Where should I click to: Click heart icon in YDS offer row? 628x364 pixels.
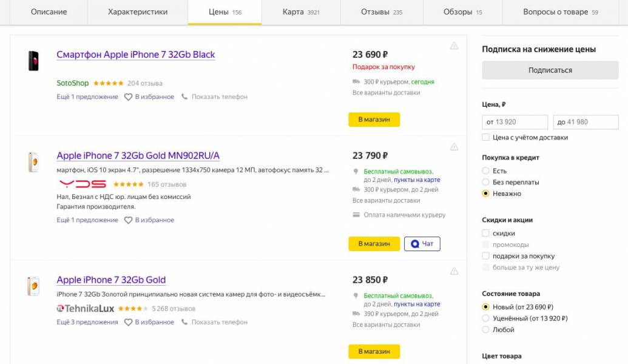(128, 220)
